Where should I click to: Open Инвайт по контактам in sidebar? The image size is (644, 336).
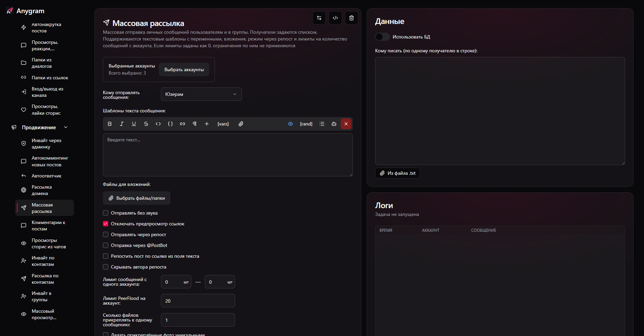tap(45, 261)
